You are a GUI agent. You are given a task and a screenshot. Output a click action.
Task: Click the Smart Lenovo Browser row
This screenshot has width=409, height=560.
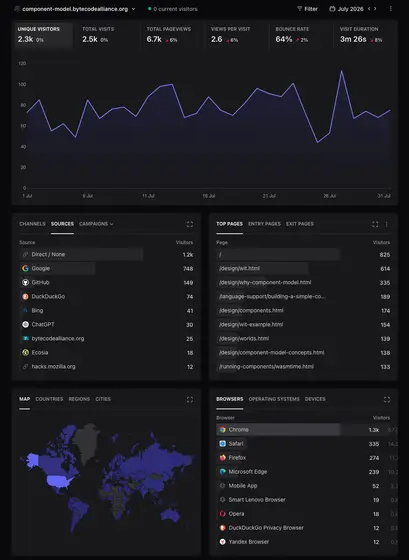click(x=303, y=500)
